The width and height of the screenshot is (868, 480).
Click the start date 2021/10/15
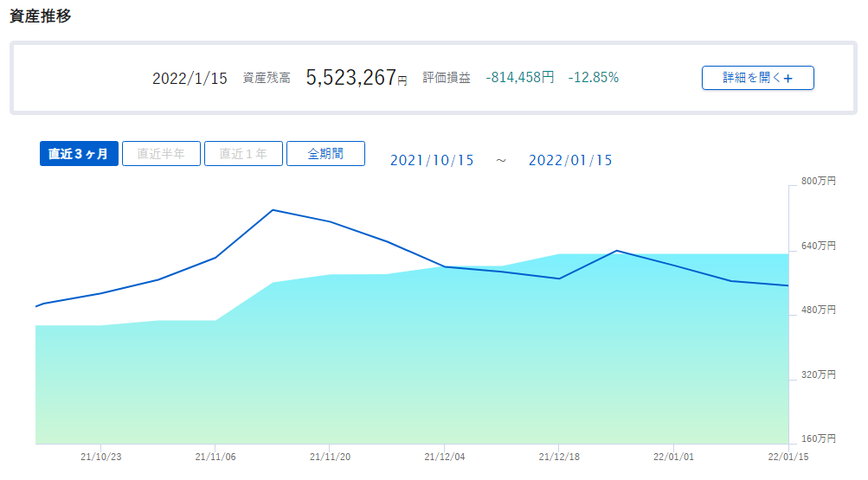click(x=432, y=160)
